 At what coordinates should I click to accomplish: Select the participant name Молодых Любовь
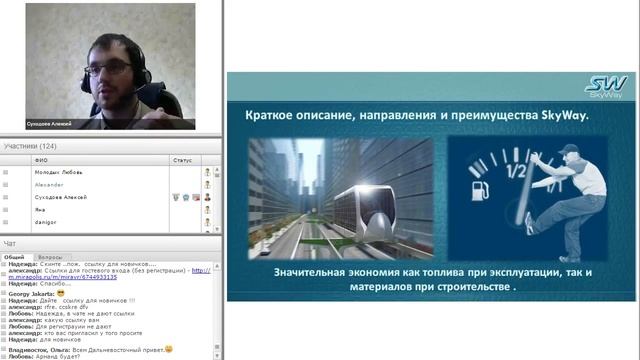(58, 172)
